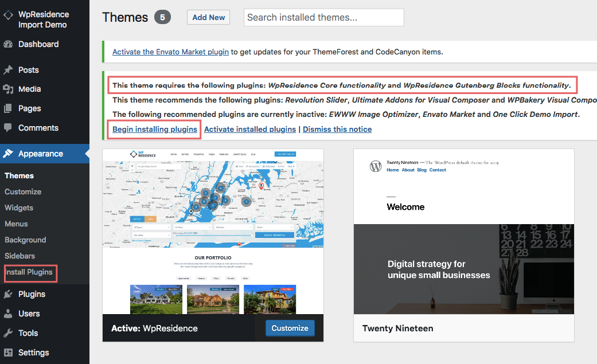597x364 pixels.
Task: Click the themes count badge 5
Action: coord(162,17)
